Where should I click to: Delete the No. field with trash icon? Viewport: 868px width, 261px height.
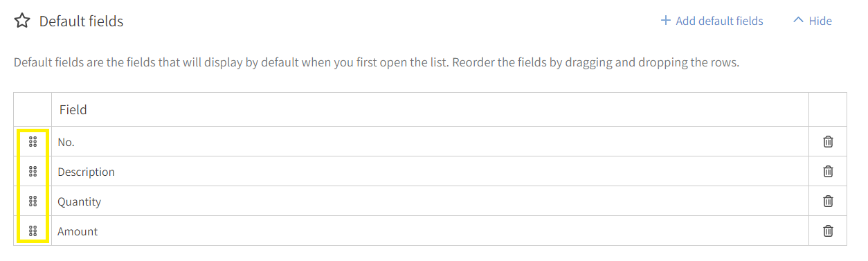click(x=828, y=142)
